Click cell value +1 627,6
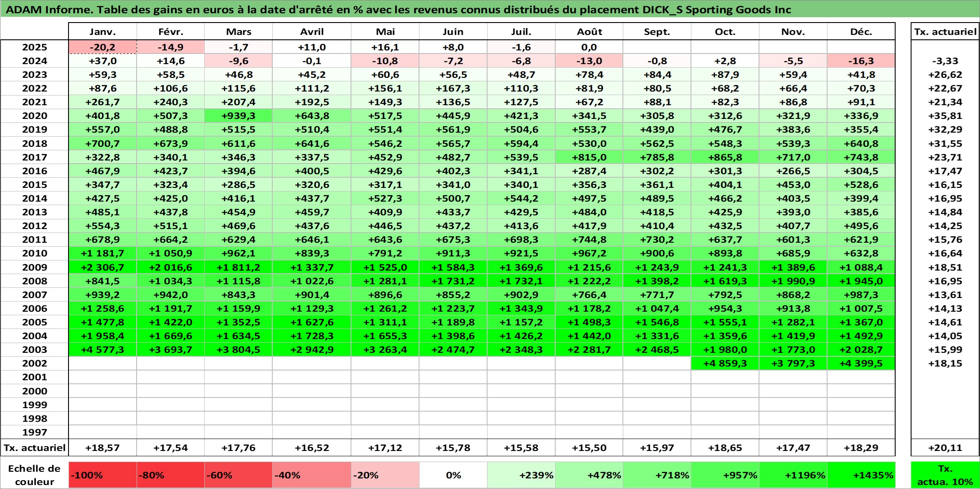Viewport: 980px width, 489px height. tap(312, 322)
